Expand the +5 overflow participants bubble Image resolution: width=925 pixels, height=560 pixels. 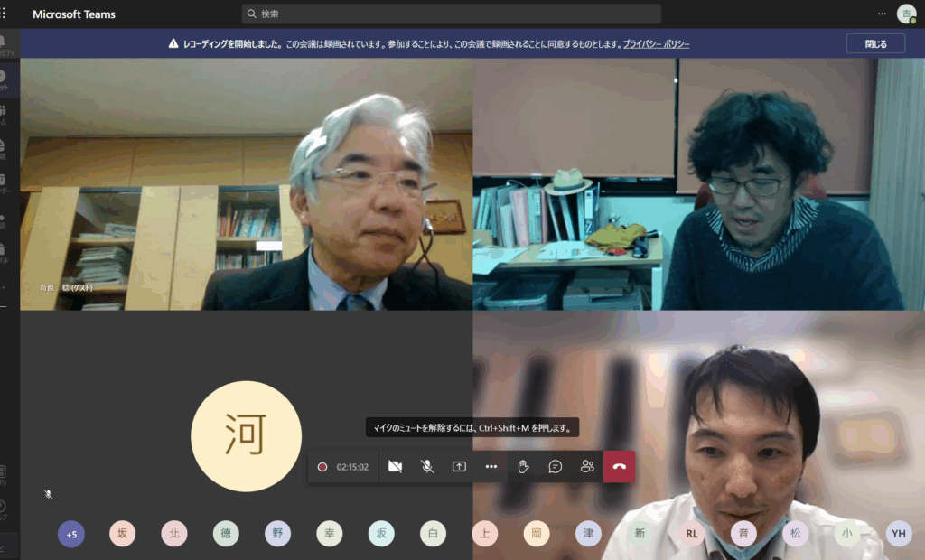70,534
